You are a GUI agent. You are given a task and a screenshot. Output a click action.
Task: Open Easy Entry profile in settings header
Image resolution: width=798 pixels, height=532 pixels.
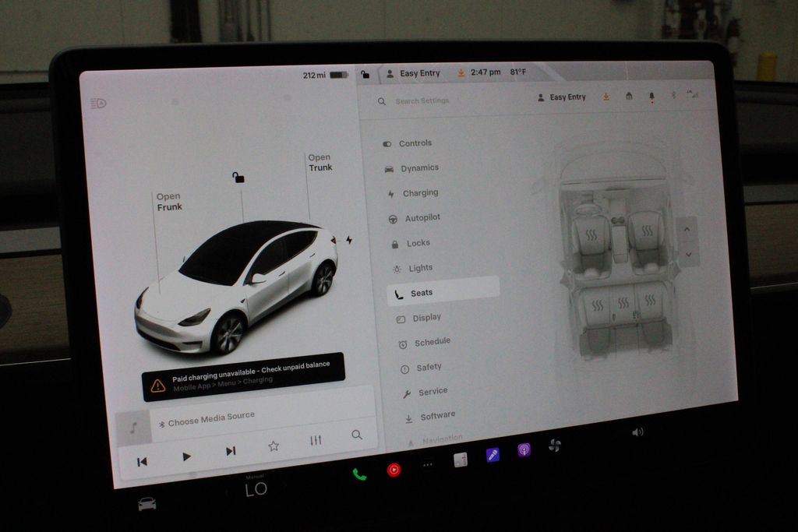pos(563,97)
